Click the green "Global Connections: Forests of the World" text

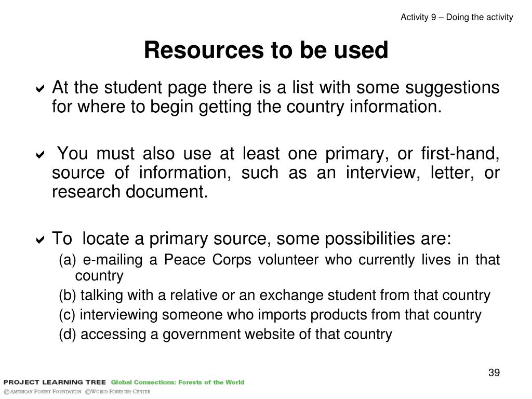pyautogui.click(x=178, y=382)
